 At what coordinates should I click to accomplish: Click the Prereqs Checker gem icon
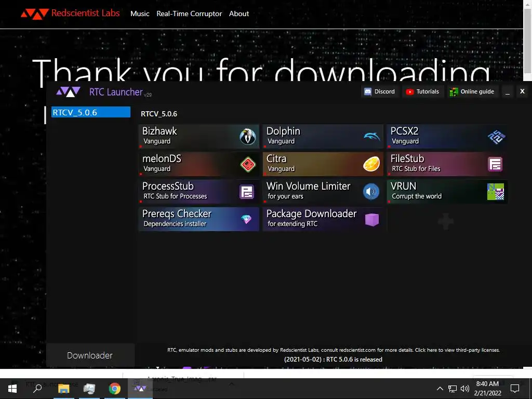[x=246, y=219]
